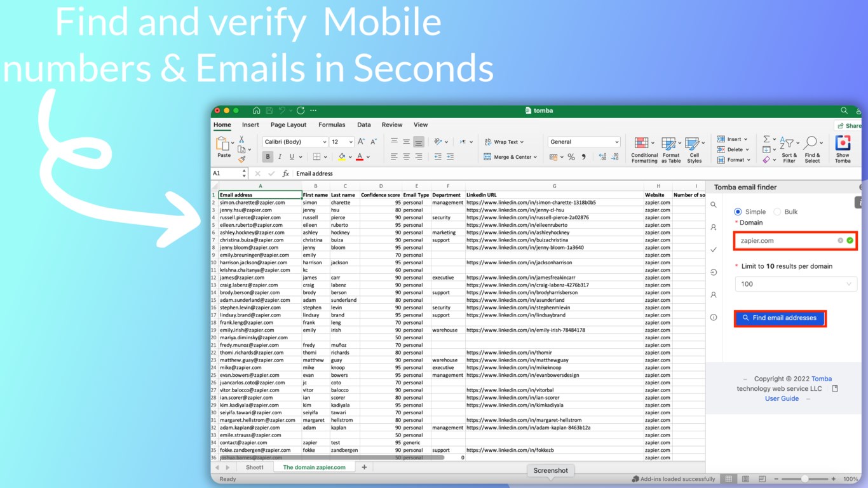Apply the red font color
This screenshot has height=488, width=868.
coord(359,157)
